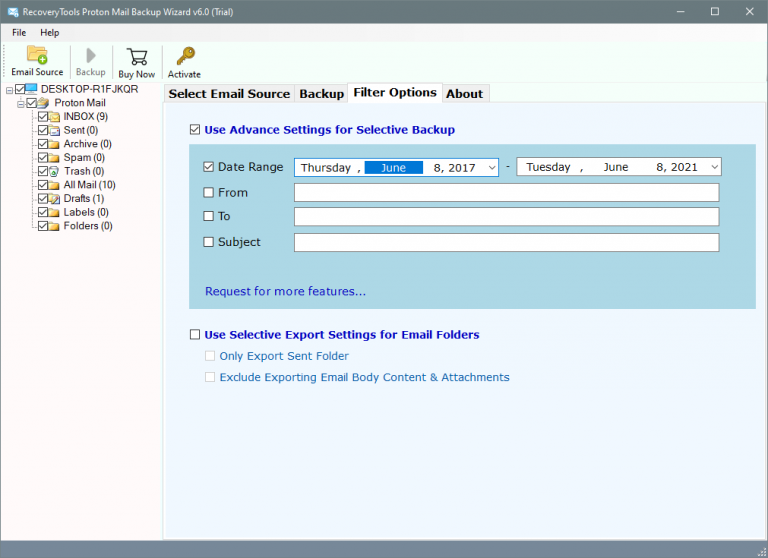Screen dimensions: 768x558
Task: Click the Folders folder icon
Action: [54, 226]
